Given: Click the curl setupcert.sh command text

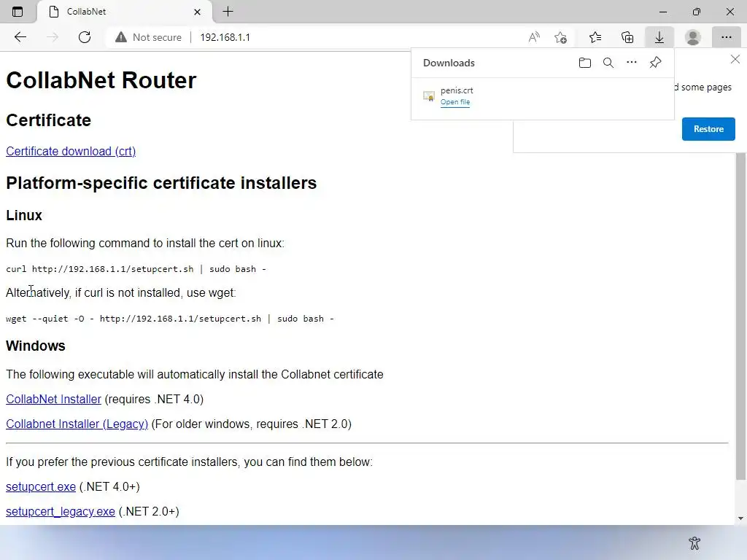Looking at the screenshot, I should (136, 269).
